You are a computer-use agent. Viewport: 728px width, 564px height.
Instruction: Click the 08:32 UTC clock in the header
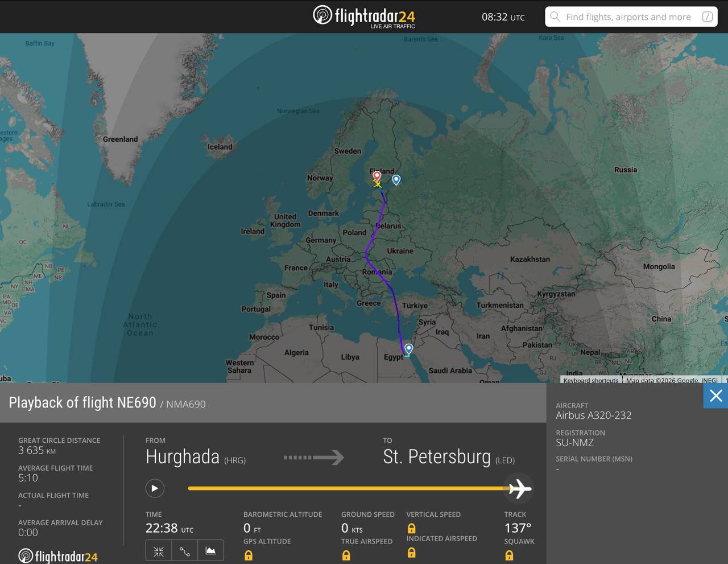(503, 17)
